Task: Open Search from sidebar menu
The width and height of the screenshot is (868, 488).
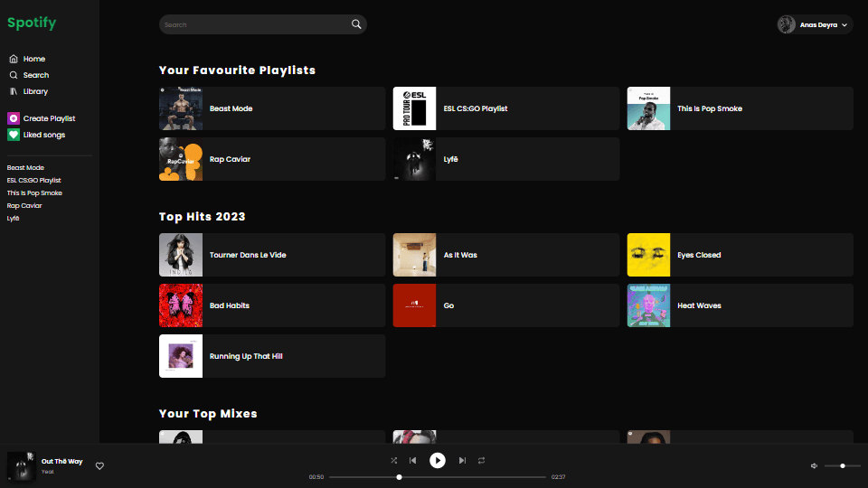Action: (x=36, y=75)
